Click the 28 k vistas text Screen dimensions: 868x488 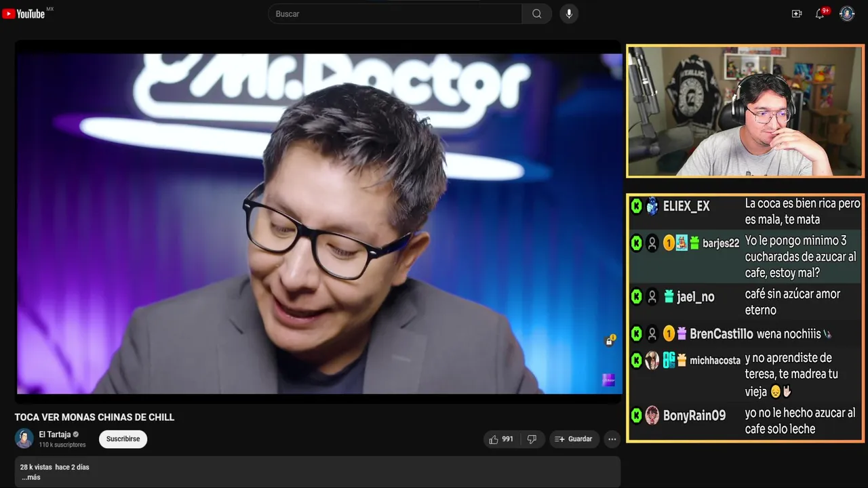coord(35,467)
